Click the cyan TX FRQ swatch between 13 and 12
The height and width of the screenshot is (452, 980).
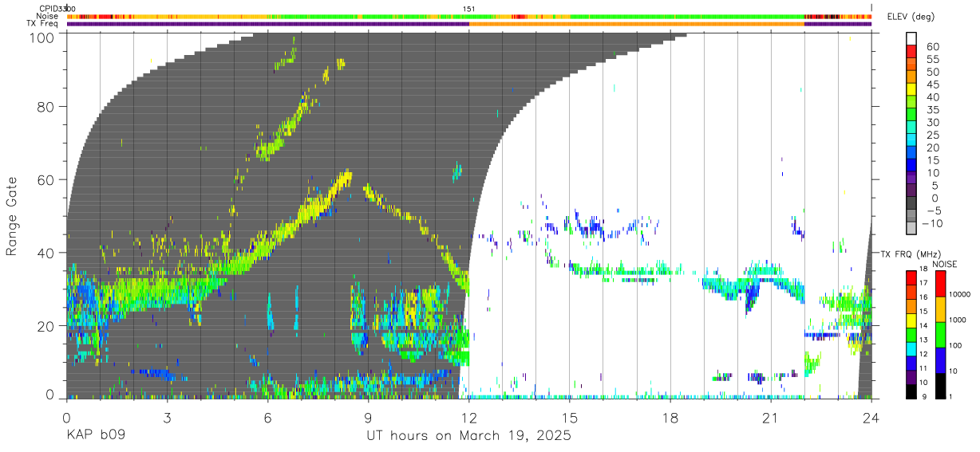(x=911, y=348)
